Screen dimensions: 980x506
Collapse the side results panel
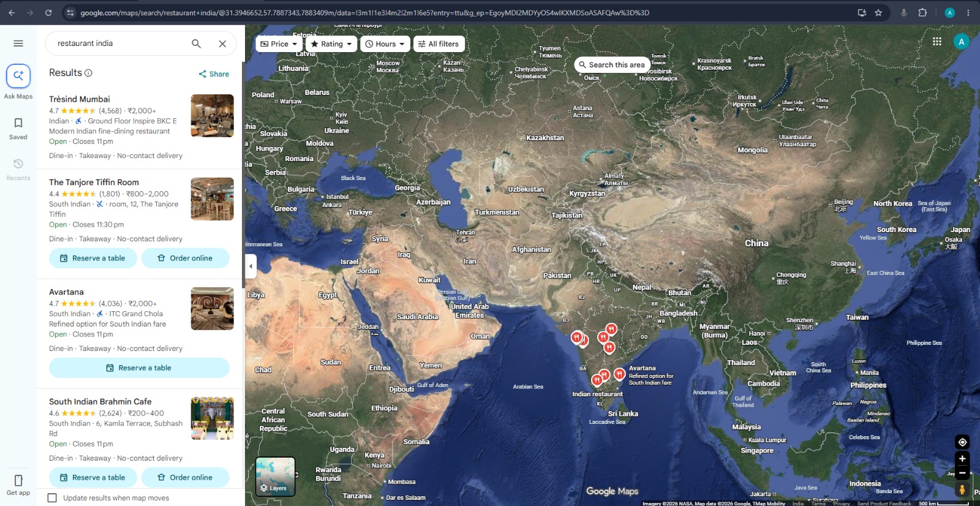coord(251,266)
